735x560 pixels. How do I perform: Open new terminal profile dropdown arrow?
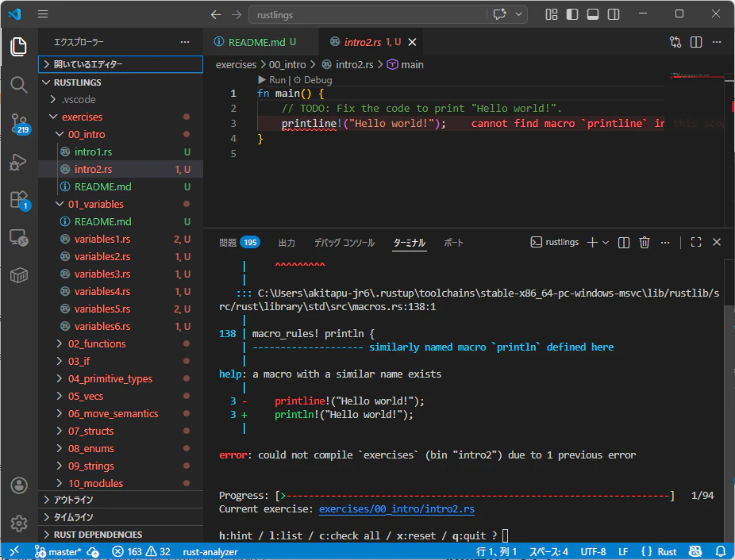tap(606, 242)
